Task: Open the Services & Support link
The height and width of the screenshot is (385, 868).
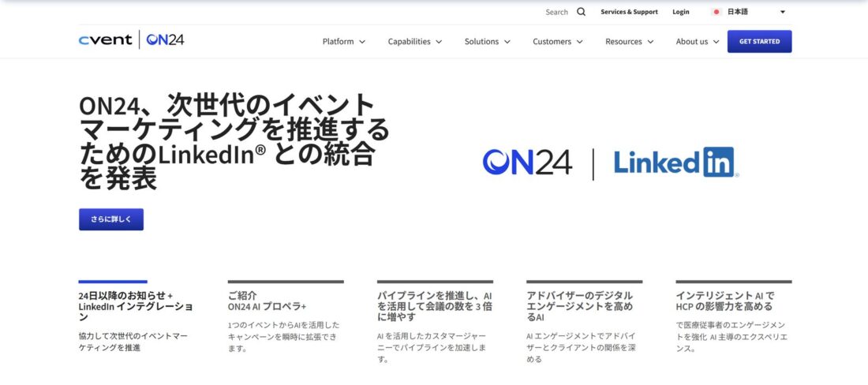Action: pyautogui.click(x=630, y=12)
